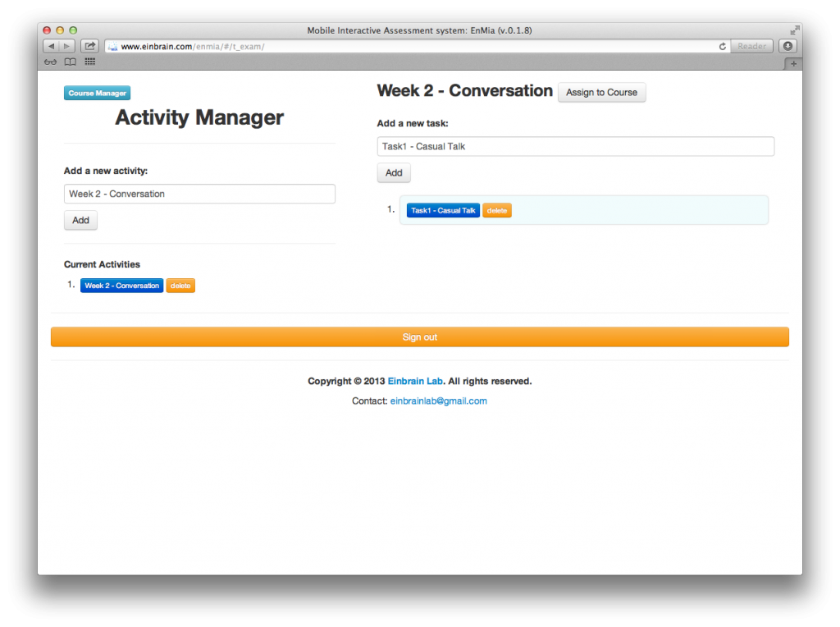Image resolution: width=840 pixels, height=627 pixels.
Task: Click the Assign to Course button
Action: (x=601, y=92)
